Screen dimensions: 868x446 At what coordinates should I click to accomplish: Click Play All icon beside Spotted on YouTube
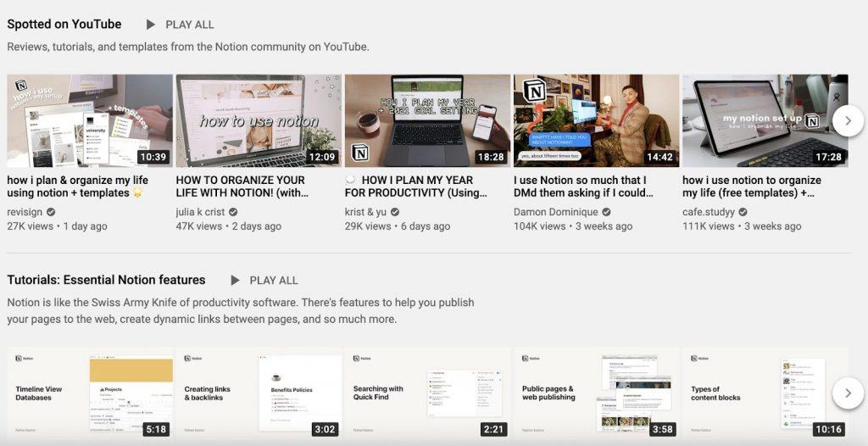point(151,25)
